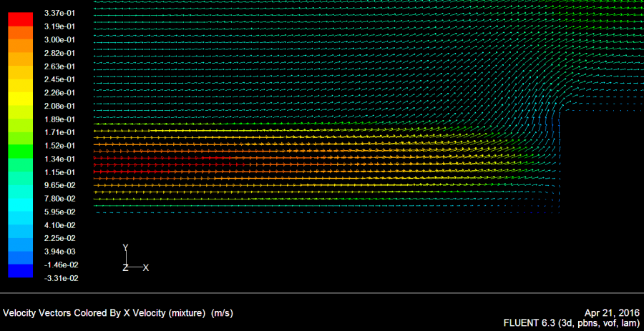Click the 'Velocity Vectors Colored By X Velocity' title
Viewport: 644px width, 331px height.
click(x=118, y=313)
